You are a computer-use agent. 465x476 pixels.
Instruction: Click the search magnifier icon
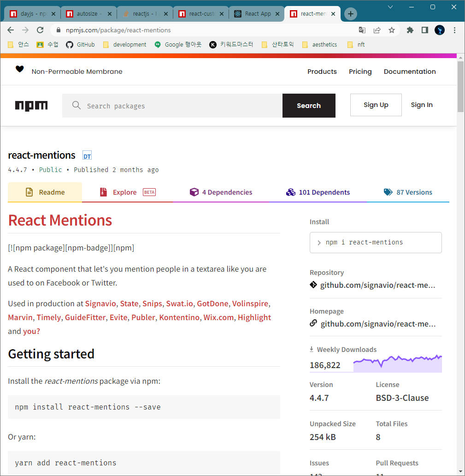pyautogui.click(x=77, y=105)
